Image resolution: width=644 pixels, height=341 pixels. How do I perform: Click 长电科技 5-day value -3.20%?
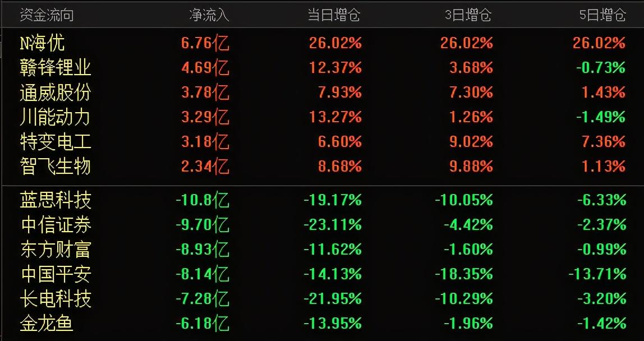click(x=602, y=299)
